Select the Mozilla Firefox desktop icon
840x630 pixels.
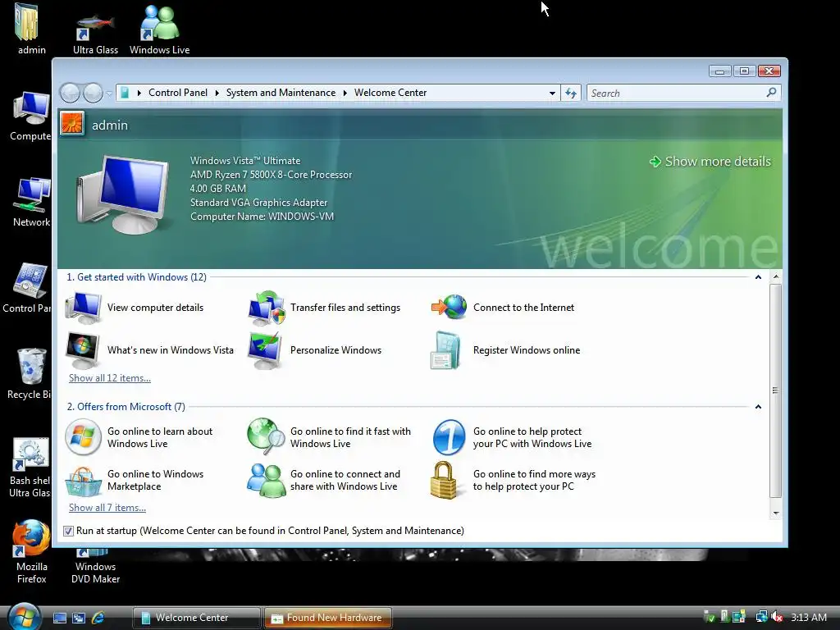pos(32,552)
